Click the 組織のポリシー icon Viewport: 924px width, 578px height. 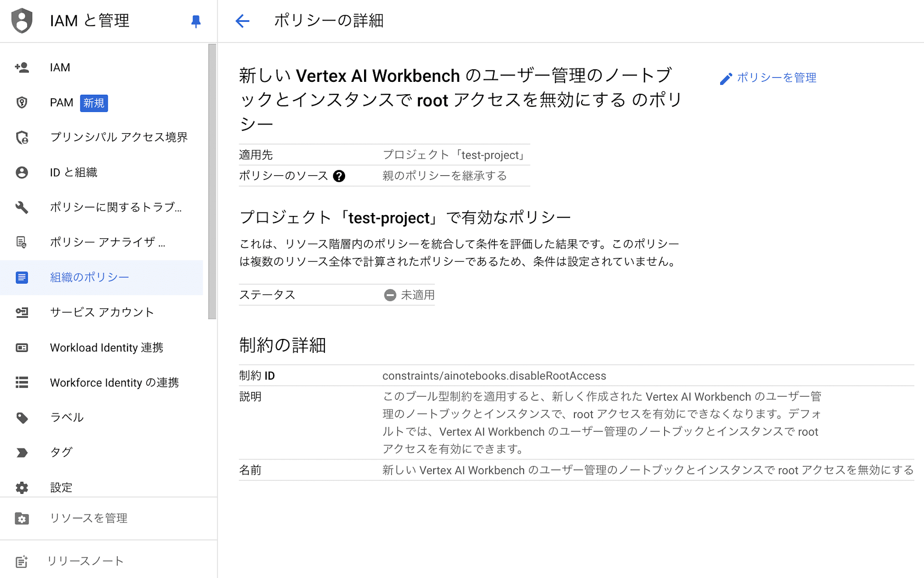click(x=21, y=277)
